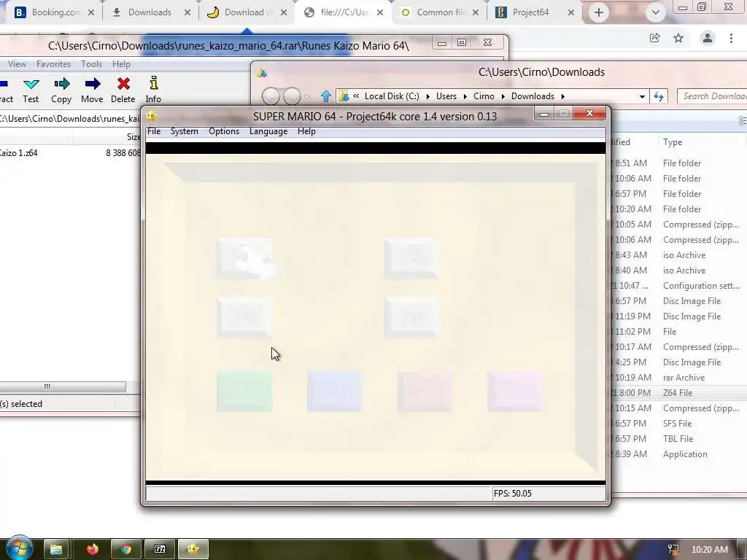Open Chrome from the taskbar
The width and height of the screenshot is (747, 560).
[125, 550]
